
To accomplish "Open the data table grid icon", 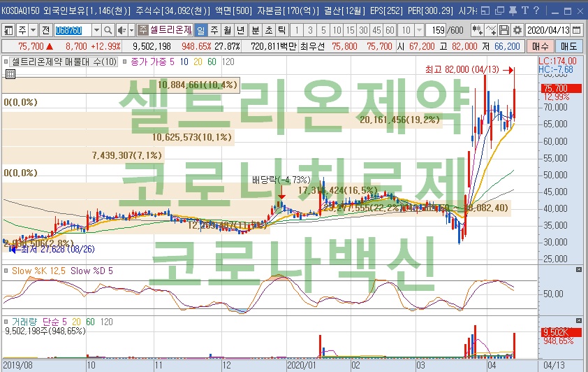I will [x=10, y=74].
